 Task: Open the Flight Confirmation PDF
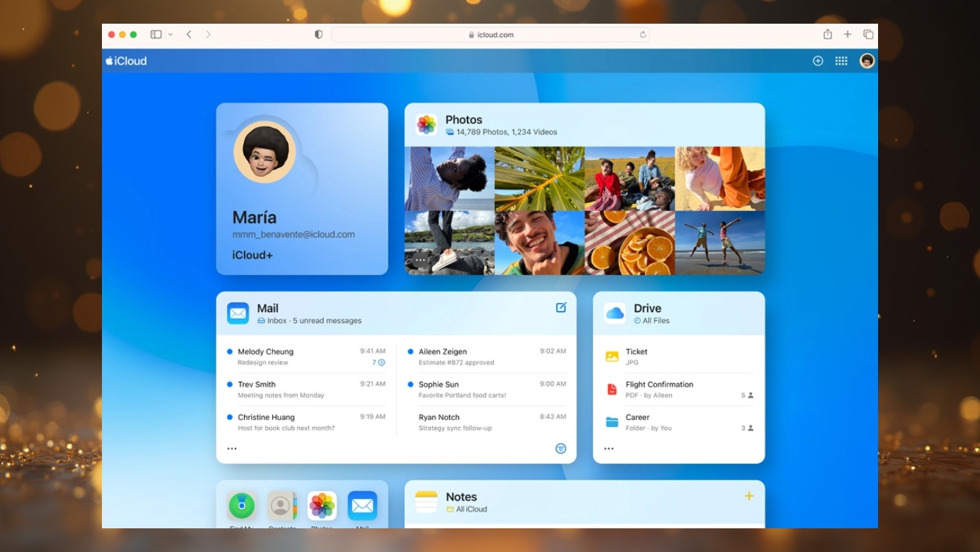point(679,390)
